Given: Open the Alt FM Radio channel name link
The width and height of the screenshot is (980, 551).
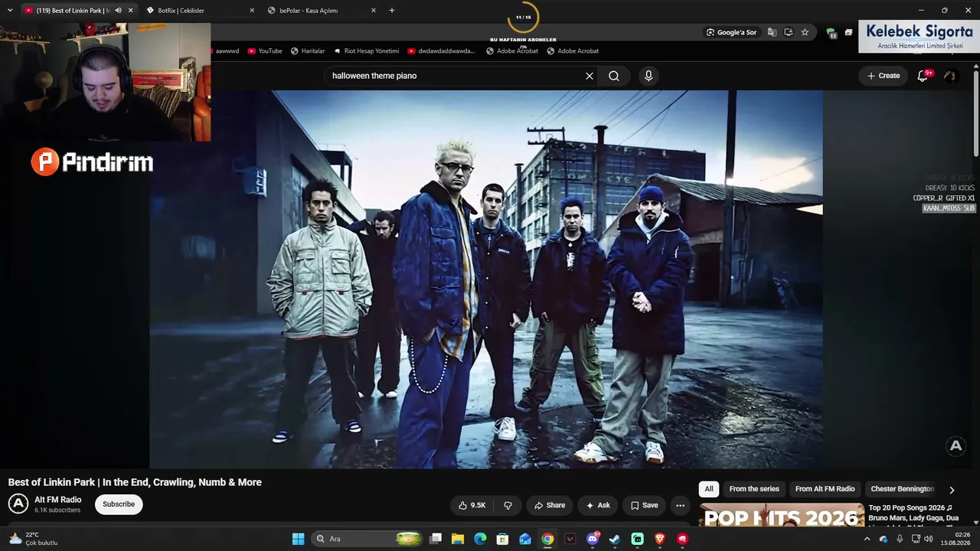Looking at the screenshot, I should pos(57,500).
